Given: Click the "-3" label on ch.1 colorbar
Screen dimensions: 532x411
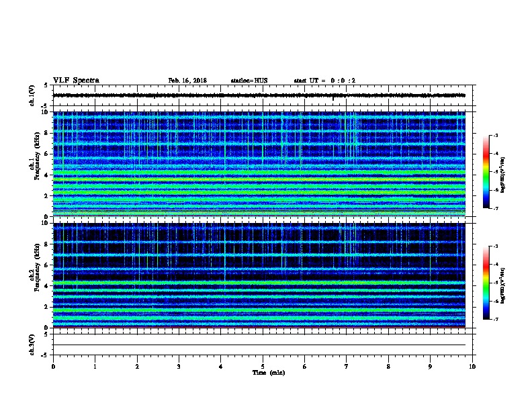Looking at the screenshot, I should (x=495, y=135).
